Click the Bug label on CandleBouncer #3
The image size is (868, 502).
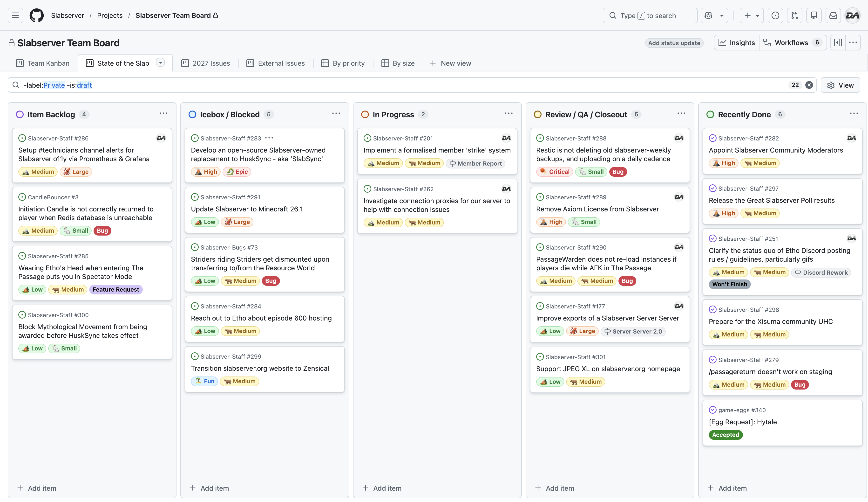[x=102, y=231]
